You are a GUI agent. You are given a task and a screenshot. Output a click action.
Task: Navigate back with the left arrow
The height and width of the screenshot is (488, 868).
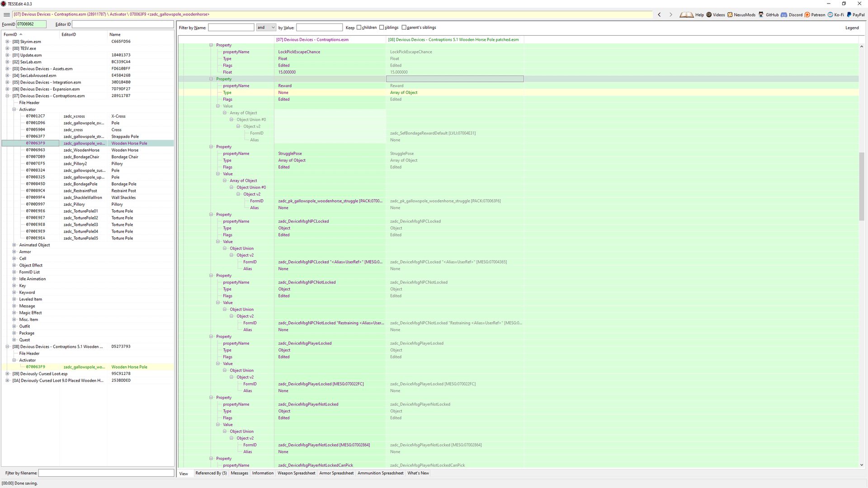[659, 14]
